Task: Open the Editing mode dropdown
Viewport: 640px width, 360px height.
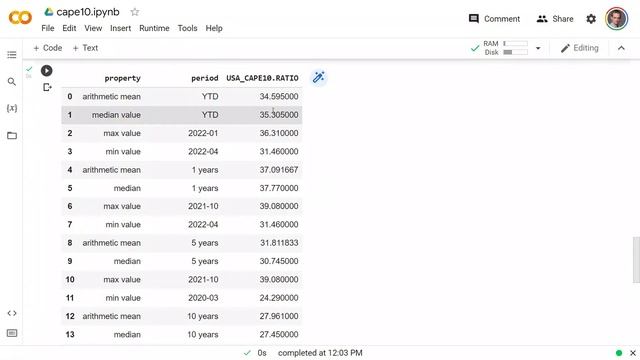Action: pyautogui.click(x=580, y=48)
